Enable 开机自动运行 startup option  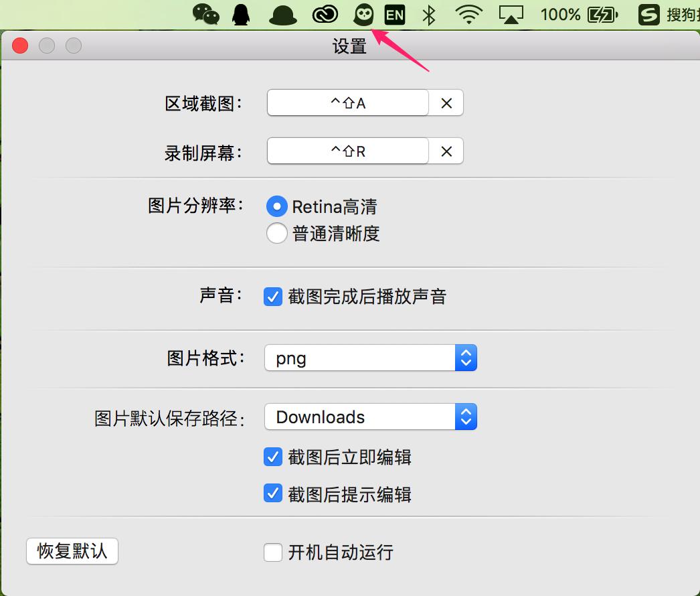click(273, 552)
